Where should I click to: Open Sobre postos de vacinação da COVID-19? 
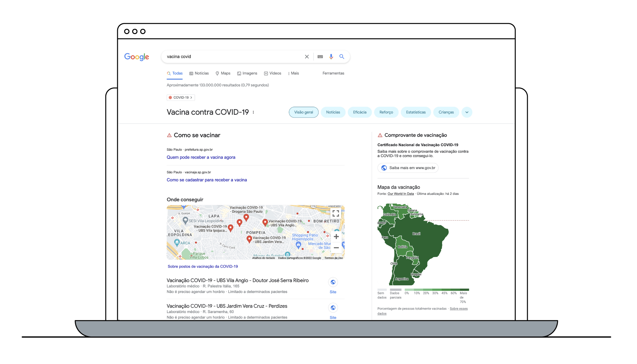tap(203, 267)
